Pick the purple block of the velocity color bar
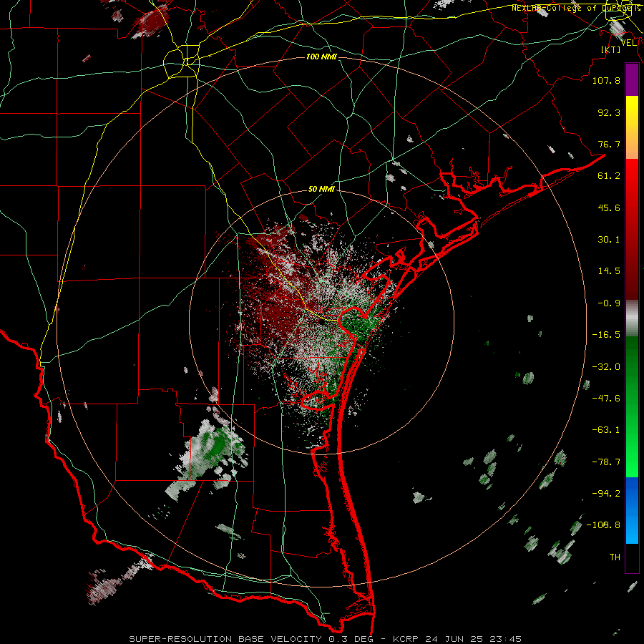Image resolution: width=644 pixels, height=644 pixels. click(x=632, y=80)
